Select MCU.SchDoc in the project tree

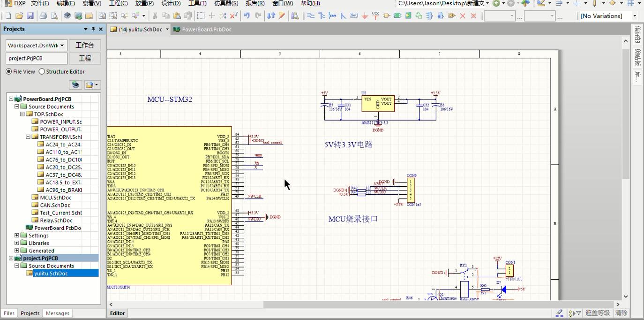coord(56,198)
